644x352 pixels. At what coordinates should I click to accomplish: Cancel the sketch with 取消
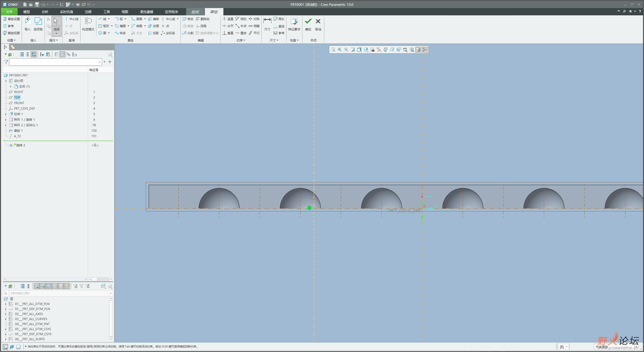click(318, 24)
